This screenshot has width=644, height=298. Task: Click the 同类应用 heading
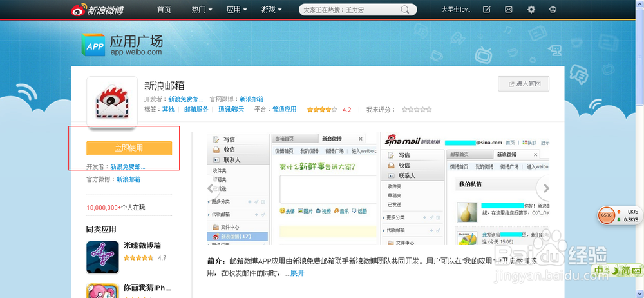[x=101, y=229]
